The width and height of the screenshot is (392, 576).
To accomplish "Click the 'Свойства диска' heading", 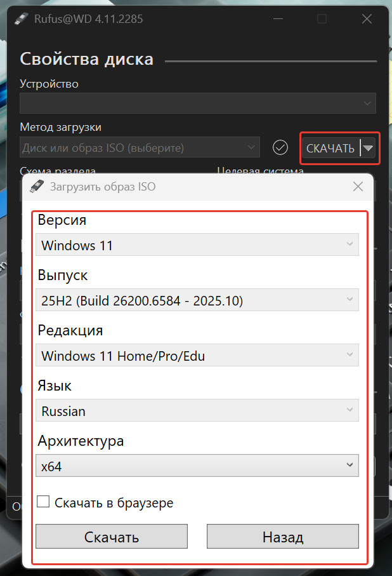I will pos(87,59).
